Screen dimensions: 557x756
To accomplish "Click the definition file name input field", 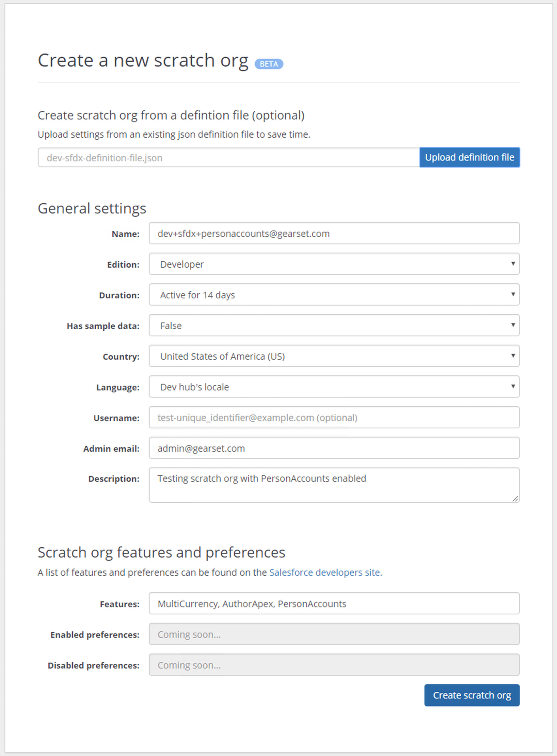I will (229, 157).
